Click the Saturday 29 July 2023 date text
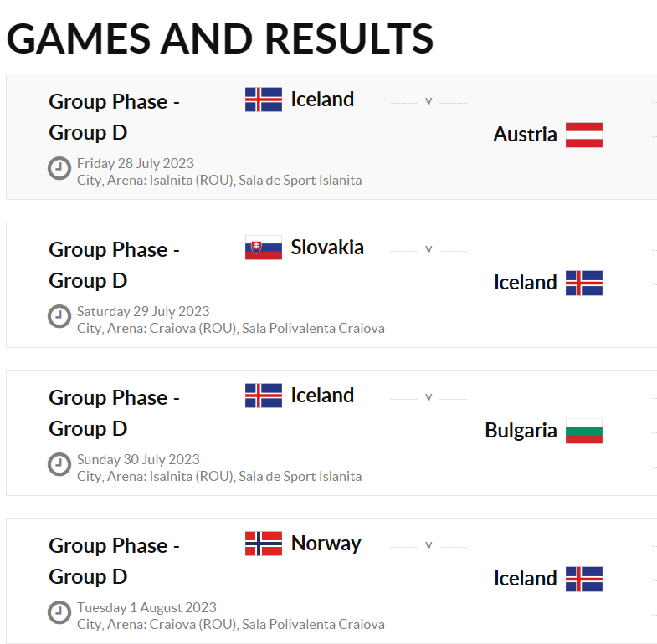The image size is (657, 644). (143, 311)
